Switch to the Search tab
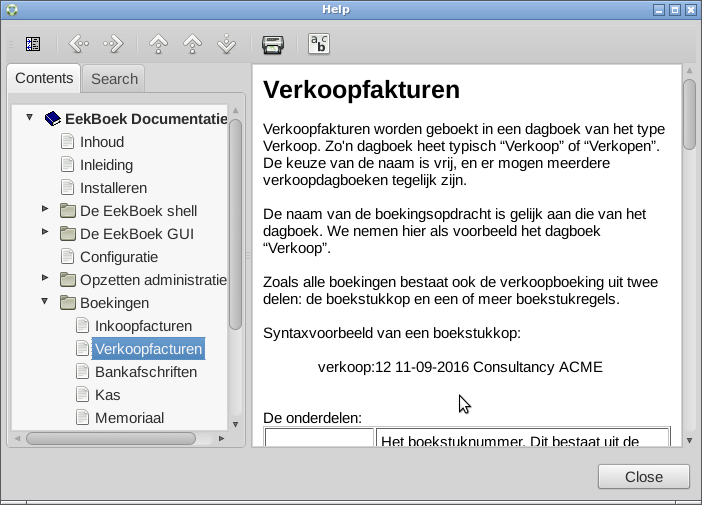 pos(114,79)
